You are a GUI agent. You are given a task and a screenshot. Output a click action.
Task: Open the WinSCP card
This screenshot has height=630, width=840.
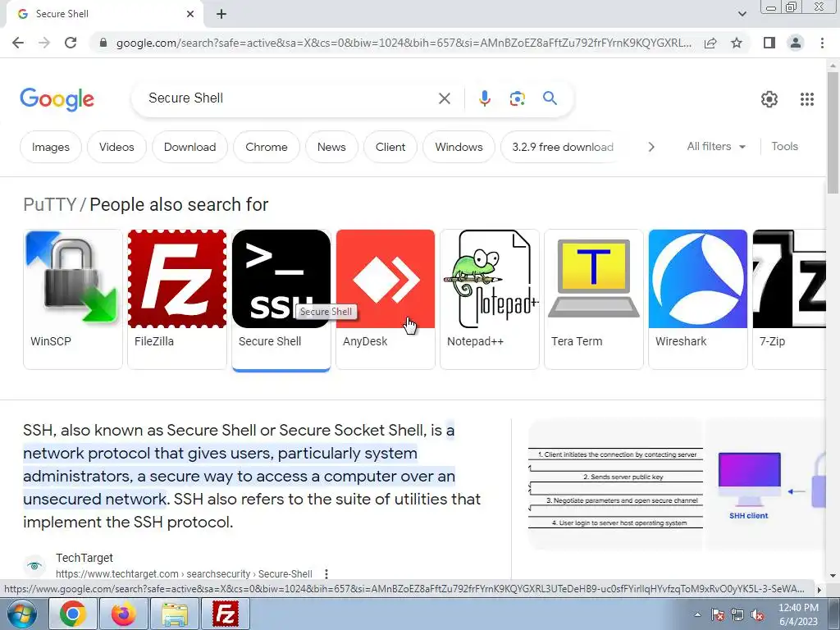coord(73,299)
